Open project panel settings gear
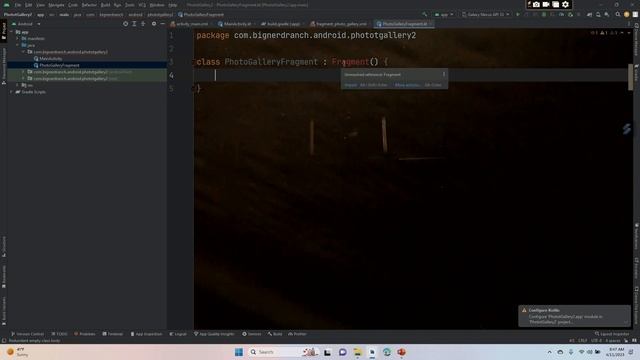640x360 pixels. 154,24
